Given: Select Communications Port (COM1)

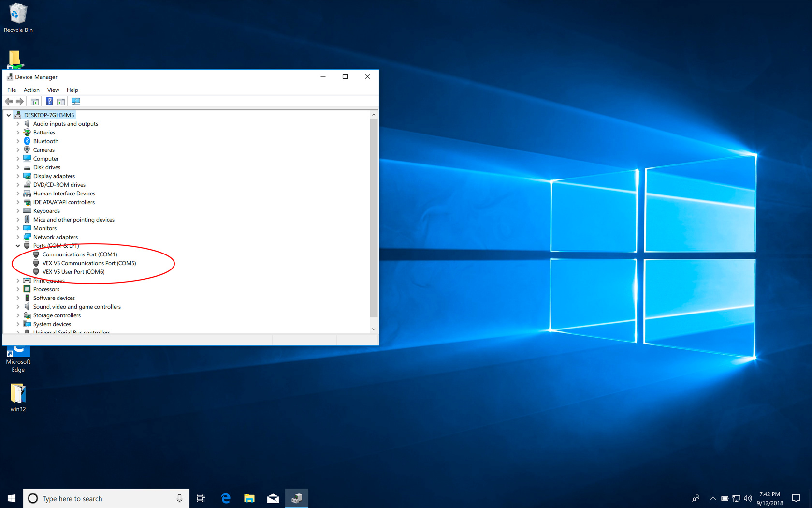Looking at the screenshot, I should [80, 254].
